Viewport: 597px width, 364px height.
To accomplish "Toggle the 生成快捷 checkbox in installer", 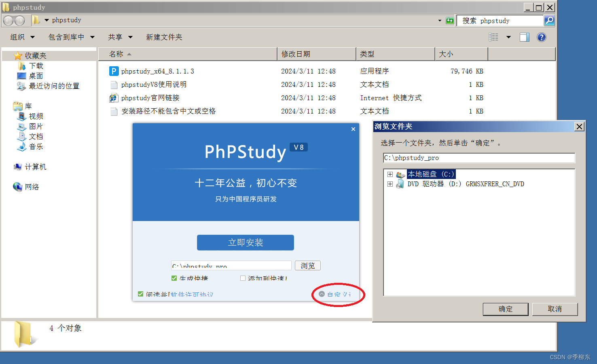I will click(174, 278).
